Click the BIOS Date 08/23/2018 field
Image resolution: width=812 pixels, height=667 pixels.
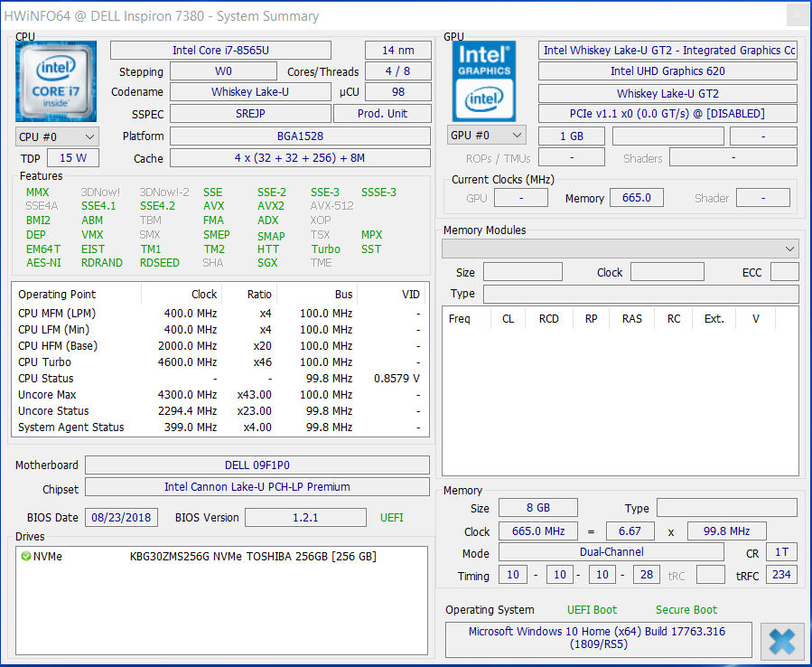click(x=121, y=518)
